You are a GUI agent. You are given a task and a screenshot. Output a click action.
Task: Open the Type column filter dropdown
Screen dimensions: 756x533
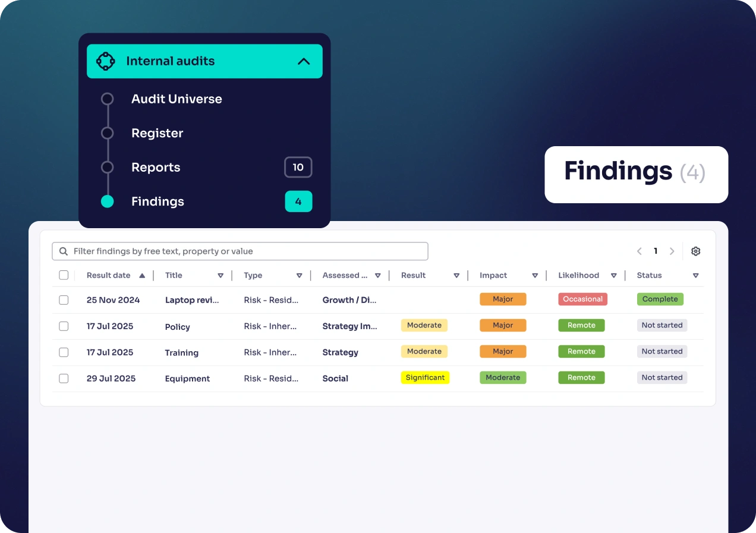coord(300,275)
